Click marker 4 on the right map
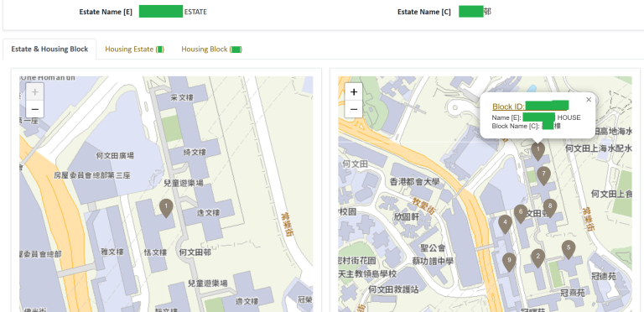The width and height of the screenshot is (644, 312). click(505, 224)
